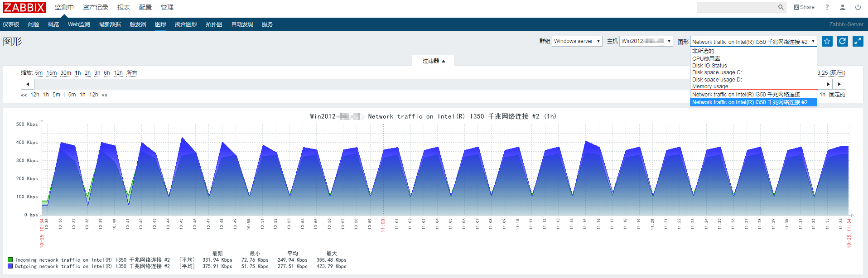Choose Disk IO Status option
Viewport: 868px width, 278px height.
tap(753, 66)
